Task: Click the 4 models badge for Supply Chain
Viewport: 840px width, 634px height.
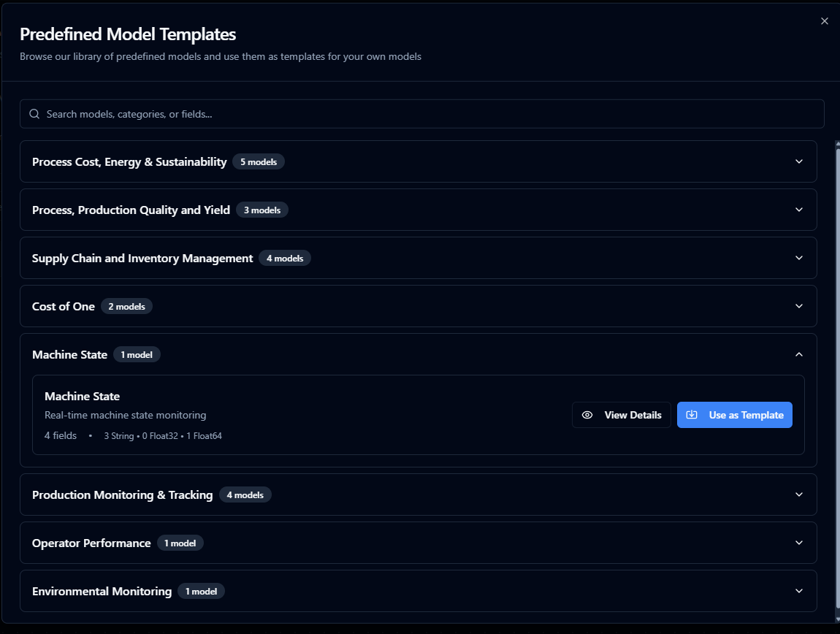Action: click(x=285, y=259)
